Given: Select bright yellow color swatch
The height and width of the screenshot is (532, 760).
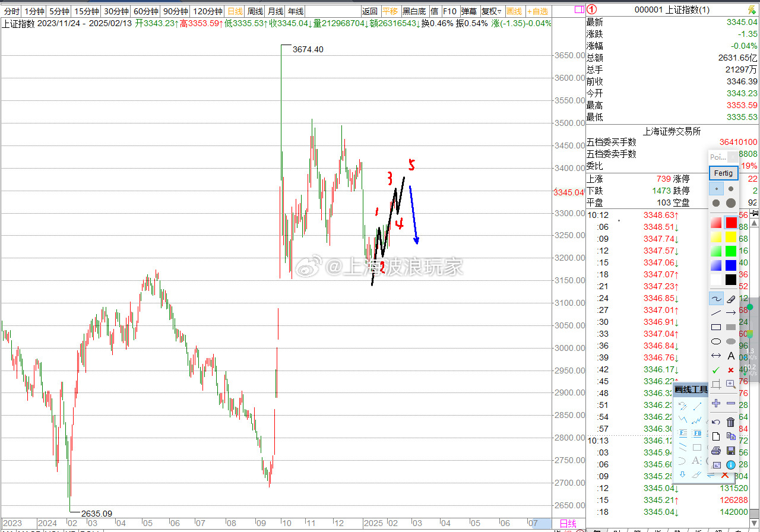Looking at the screenshot, I should point(731,237).
